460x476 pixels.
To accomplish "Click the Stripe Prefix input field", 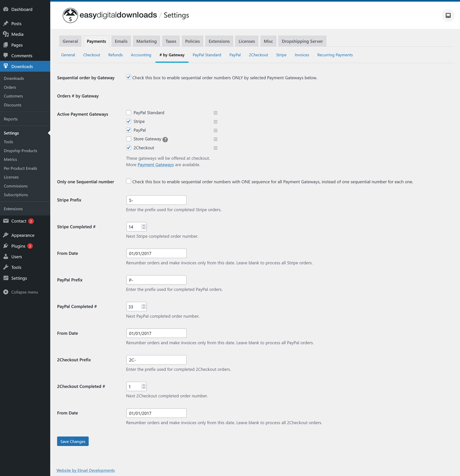I will (156, 200).
